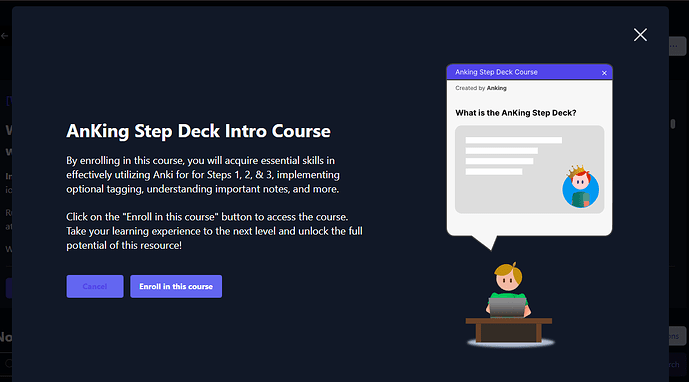Click the speech bubble tail pointer
Viewport: 689px width, 382px height.
(x=485, y=242)
